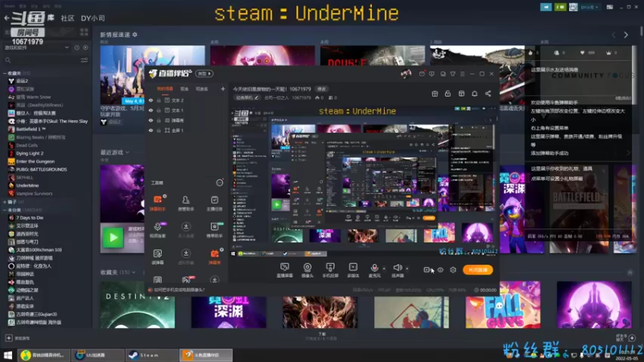Open streaming settings gear beside 关闭直播
644x362 pixels.
tap(453, 269)
